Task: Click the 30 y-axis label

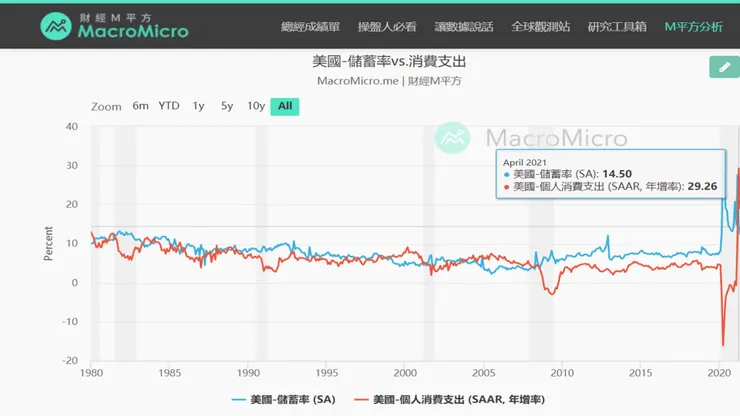Action: click(72, 165)
